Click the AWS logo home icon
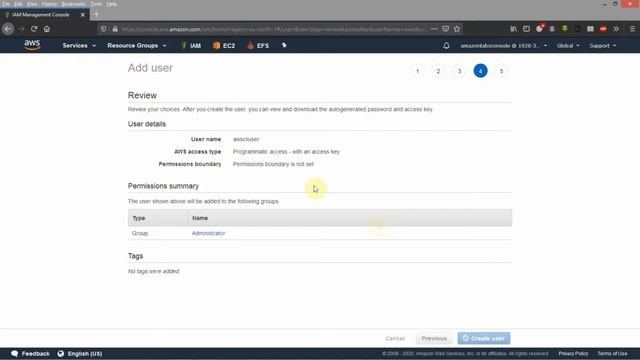This screenshot has width=640, height=360. pos(32,45)
